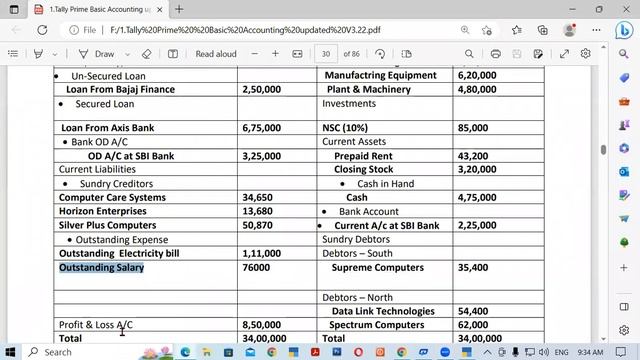The width and height of the screenshot is (640, 360).
Task: Save the PDF document
Action: tap(517, 54)
